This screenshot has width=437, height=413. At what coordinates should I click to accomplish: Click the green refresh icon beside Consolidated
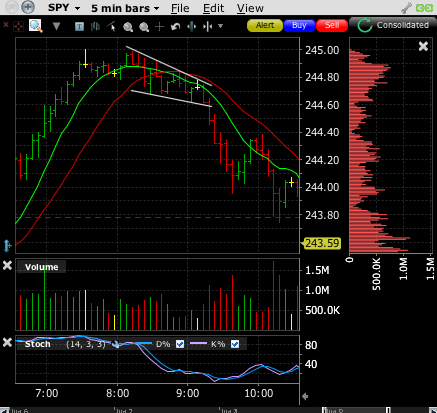point(364,26)
